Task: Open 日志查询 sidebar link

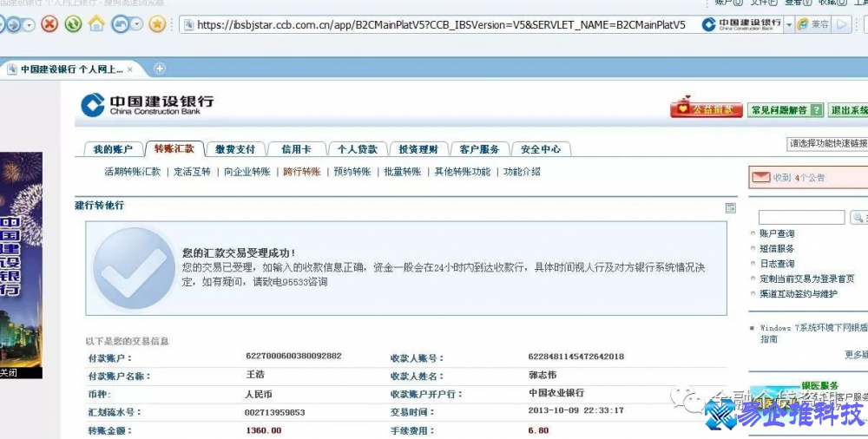Action: (x=777, y=264)
